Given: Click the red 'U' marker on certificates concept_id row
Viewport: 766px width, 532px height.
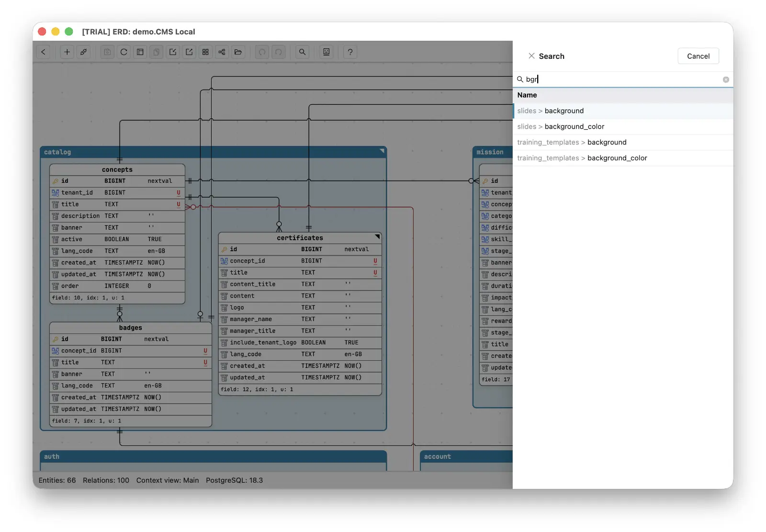Looking at the screenshot, I should [375, 261].
